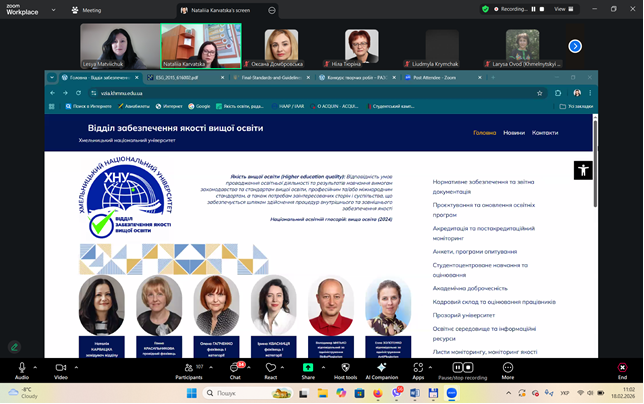Open the Participants list
Viewport: 644px width, 404px height.
click(x=188, y=368)
